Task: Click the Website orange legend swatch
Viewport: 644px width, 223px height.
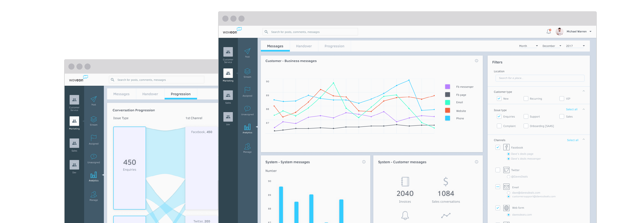Action: (x=448, y=110)
